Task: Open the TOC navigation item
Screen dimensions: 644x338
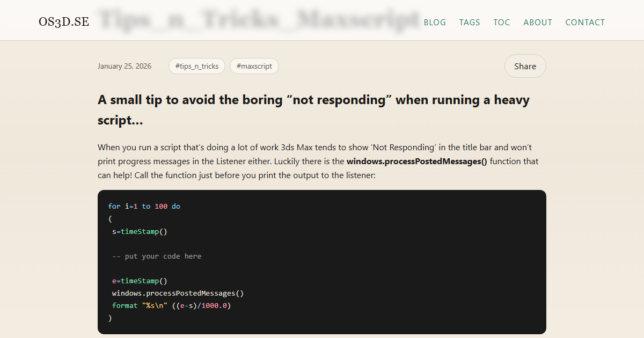Action: pos(501,22)
